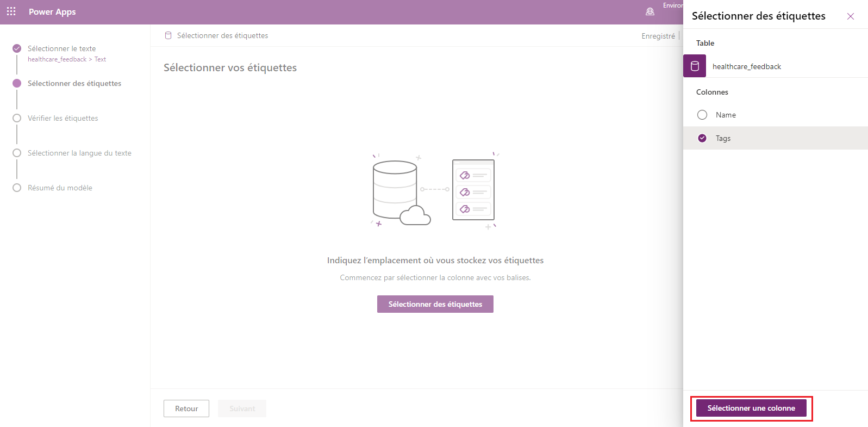Click the active Sélectionner des étiquettes step dot
The image size is (868, 427).
[x=17, y=83]
